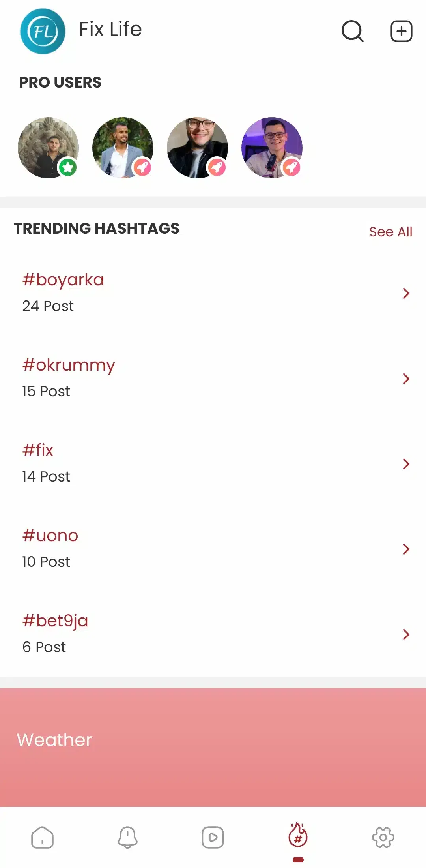Expand #okrummy hashtag chevron
Screen dimensions: 426x868
click(406, 379)
